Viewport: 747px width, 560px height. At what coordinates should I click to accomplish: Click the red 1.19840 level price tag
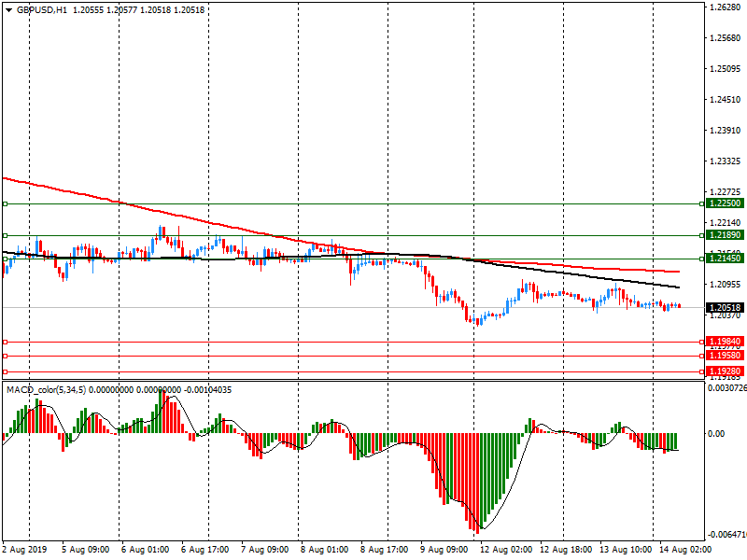726,342
